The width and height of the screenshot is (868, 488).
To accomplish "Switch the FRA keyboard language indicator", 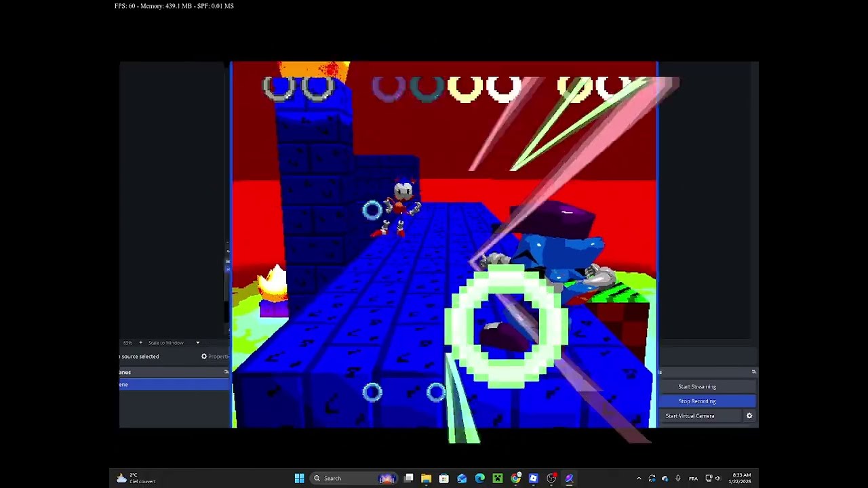I will [693, 479].
